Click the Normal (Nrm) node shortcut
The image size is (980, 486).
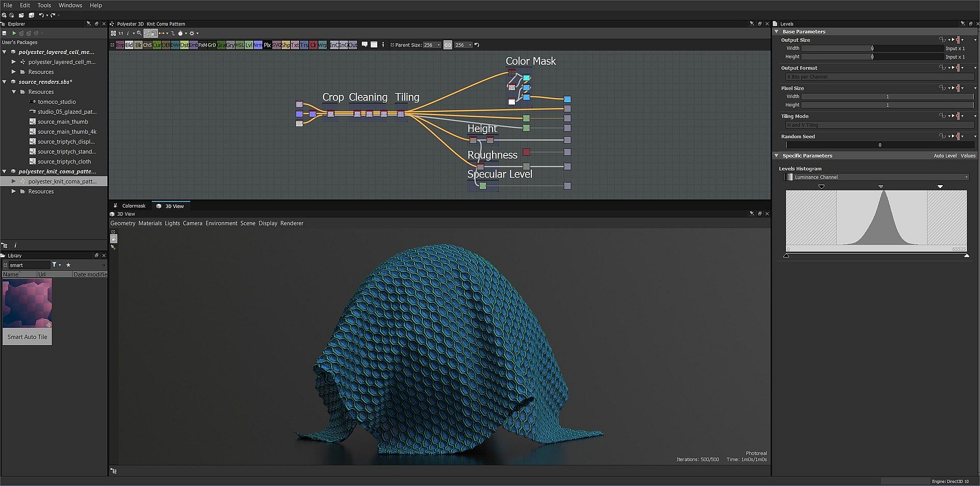(258, 45)
